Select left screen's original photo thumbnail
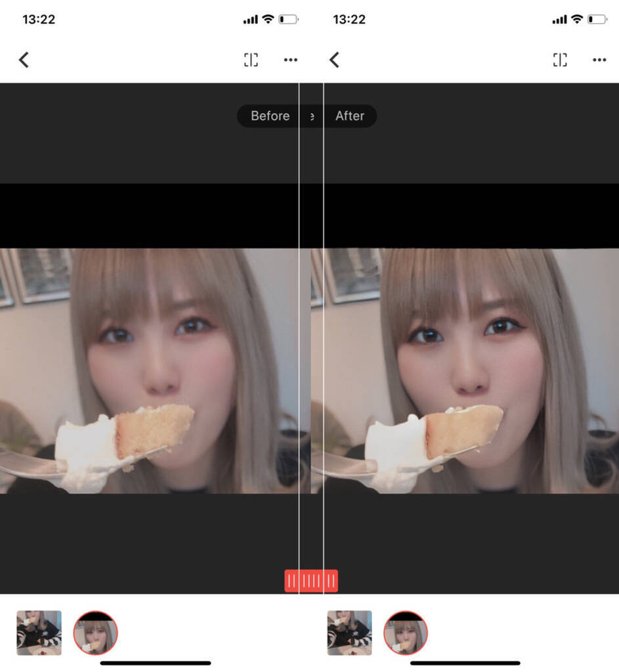This screenshot has width=619, height=672. tap(39, 633)
